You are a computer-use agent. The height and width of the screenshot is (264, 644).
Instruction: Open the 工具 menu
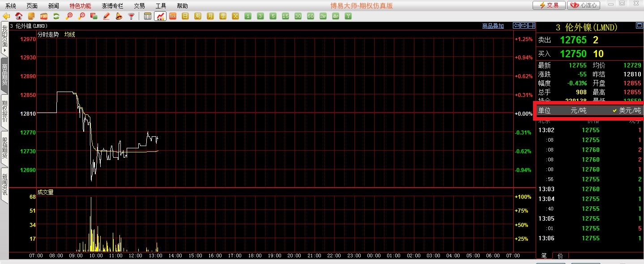(161, 6)
